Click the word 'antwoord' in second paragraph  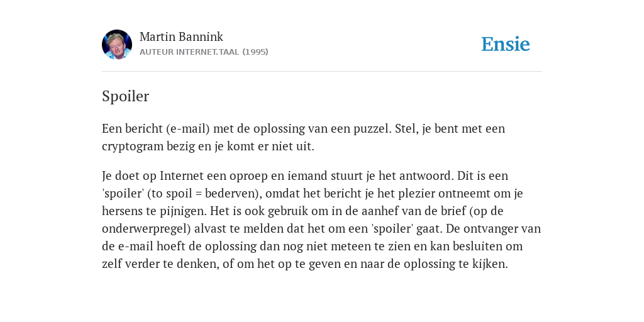(427, 176)
